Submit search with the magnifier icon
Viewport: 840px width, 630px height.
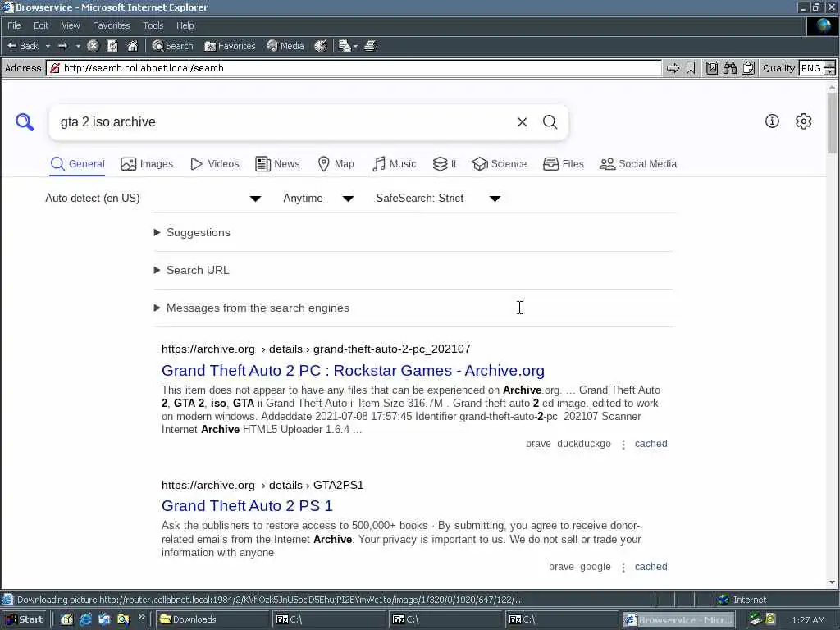coord(550,122)
